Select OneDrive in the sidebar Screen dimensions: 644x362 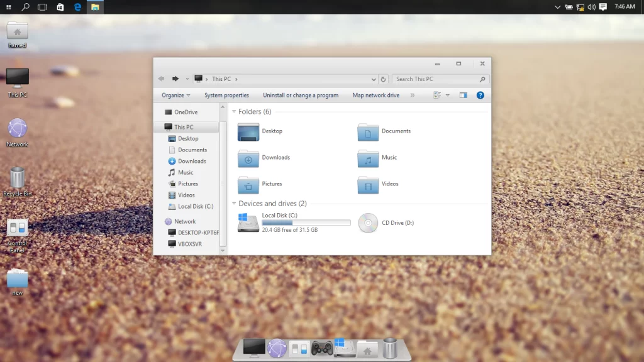(186, 112)
